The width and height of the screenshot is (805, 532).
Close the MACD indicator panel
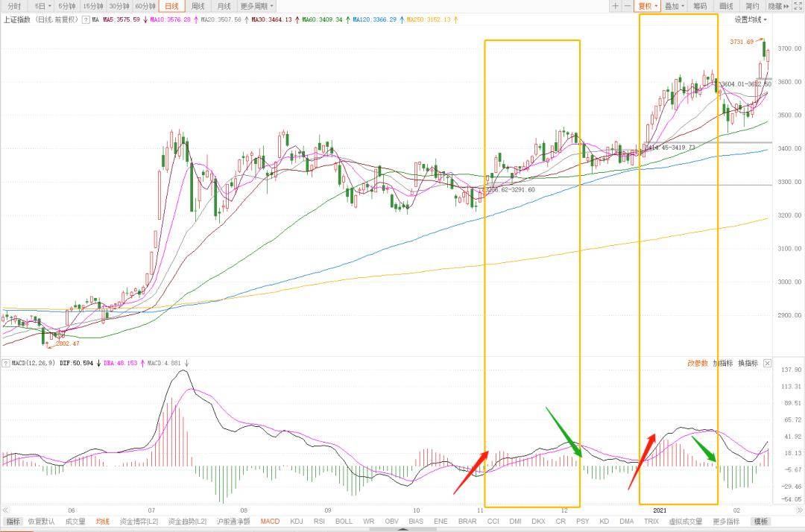point(767,363)
